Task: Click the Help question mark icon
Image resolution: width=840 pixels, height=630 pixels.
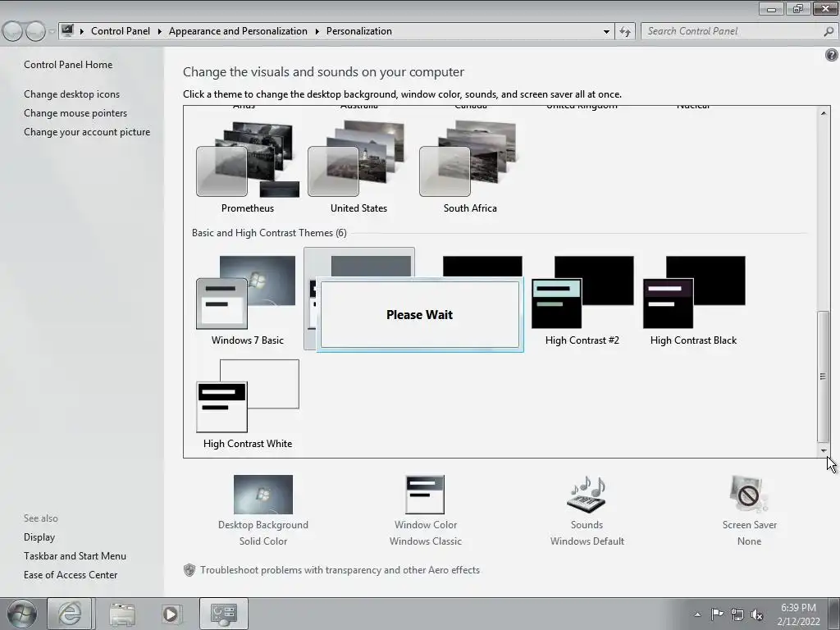Action: pyautogui.click(x=832, y=55)
